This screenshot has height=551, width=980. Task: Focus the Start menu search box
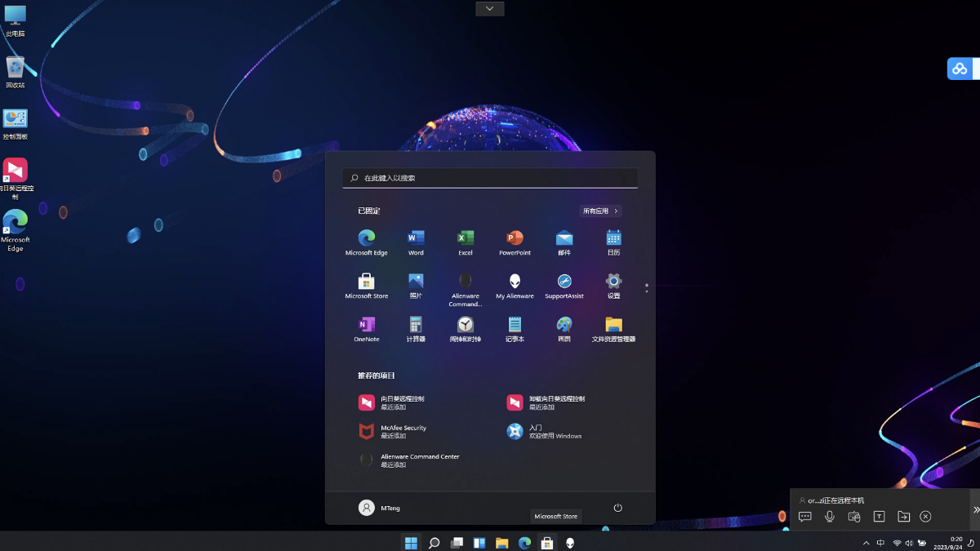click(490, 177)
